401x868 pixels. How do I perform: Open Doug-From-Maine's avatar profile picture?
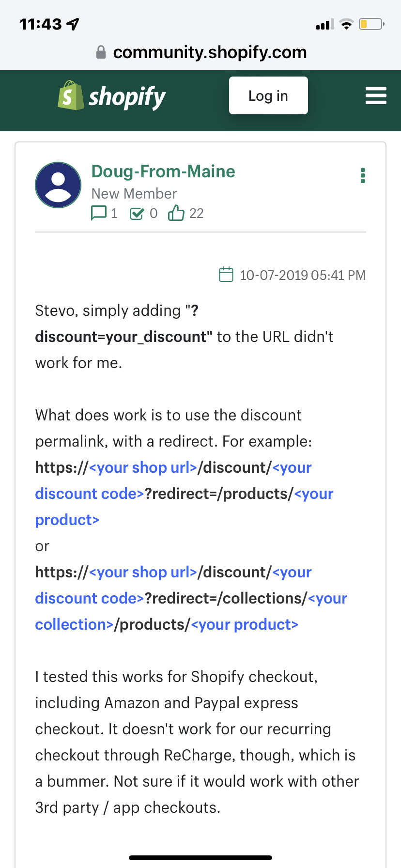tap(58, 185)
